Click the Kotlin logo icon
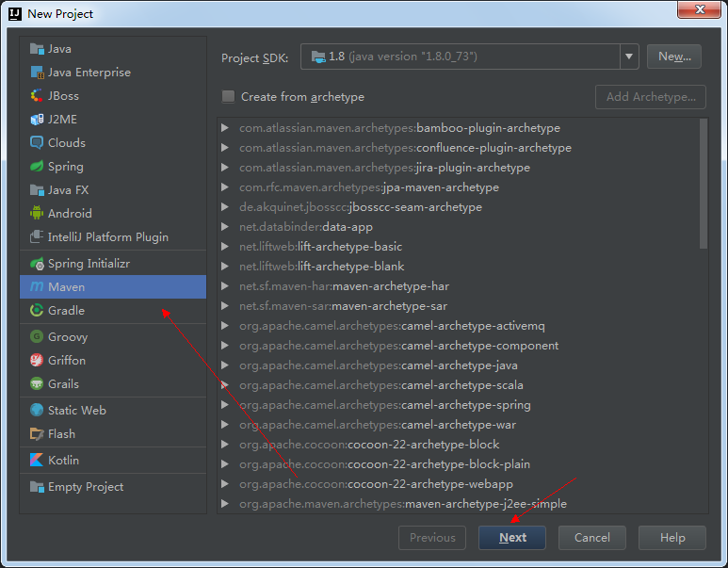Screen dimensions: 728x568 click(37, 460)
